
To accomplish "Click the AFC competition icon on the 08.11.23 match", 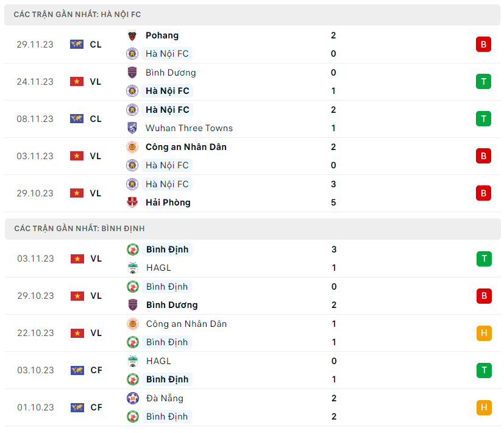I will (x=77, y=119).
